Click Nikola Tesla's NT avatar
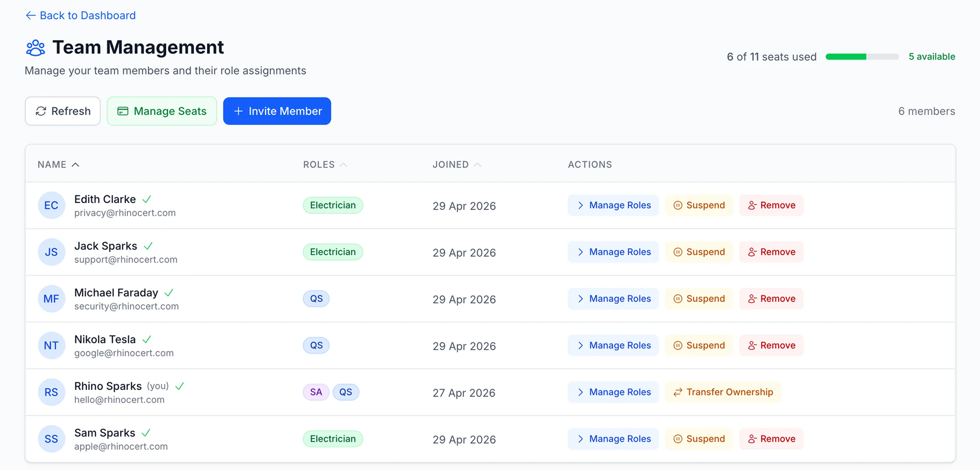980x470 pixels. [51, 345]
